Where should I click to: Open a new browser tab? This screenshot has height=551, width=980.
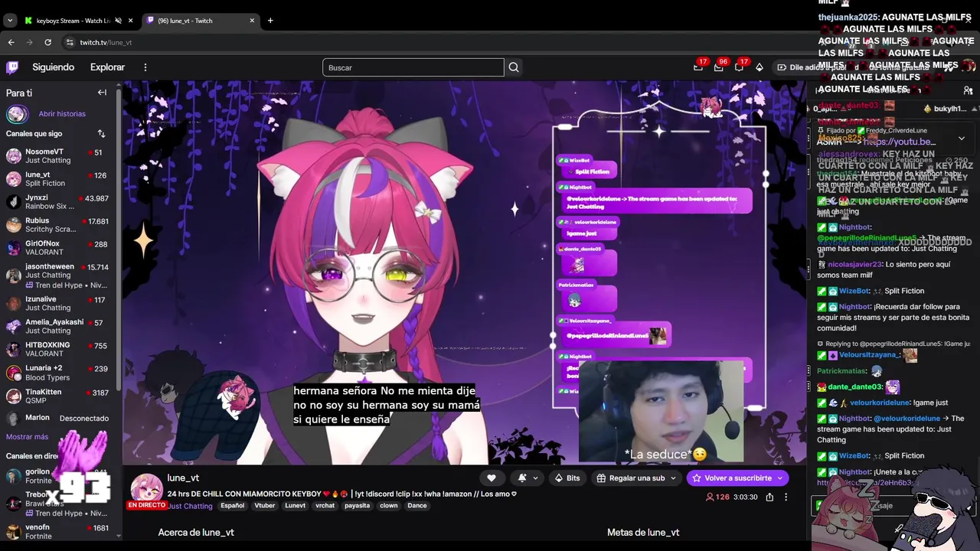coord(270,21)
